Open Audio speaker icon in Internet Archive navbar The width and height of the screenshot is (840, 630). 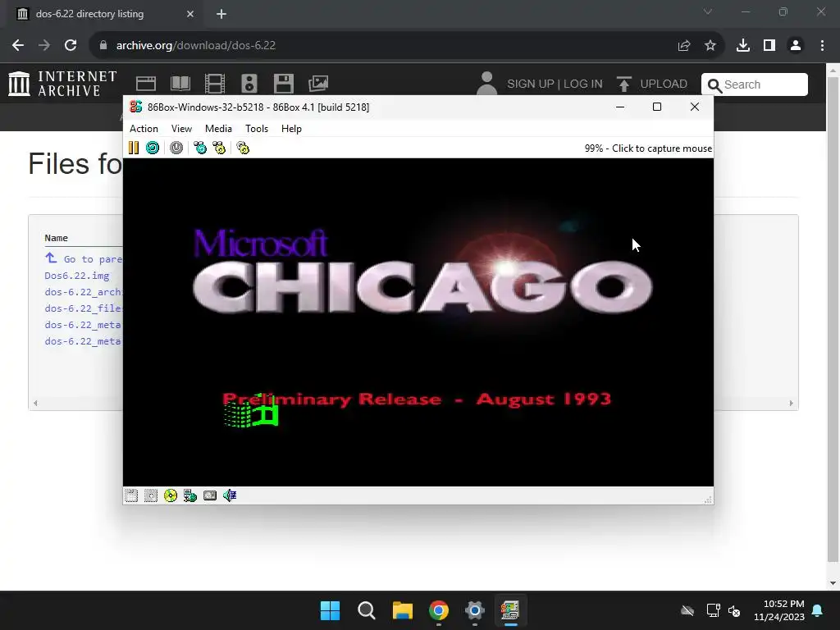249,84
